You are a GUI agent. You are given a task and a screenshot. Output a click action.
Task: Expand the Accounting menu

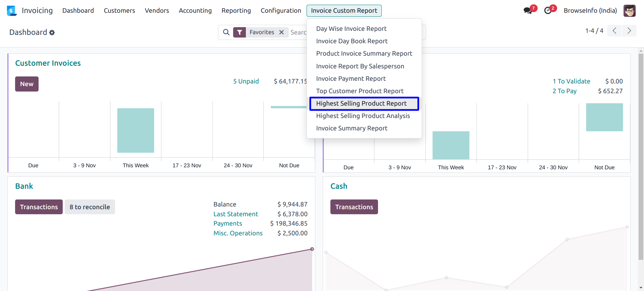coord(195,11)
